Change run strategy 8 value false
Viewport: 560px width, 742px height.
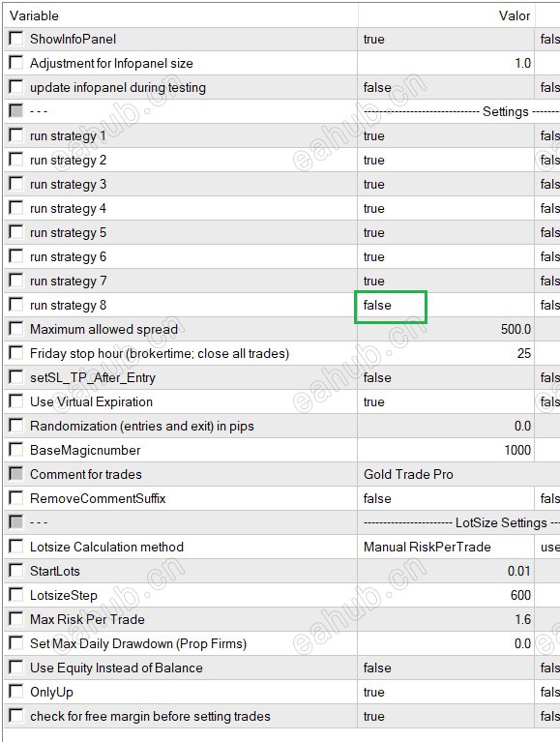pos(446,305)
